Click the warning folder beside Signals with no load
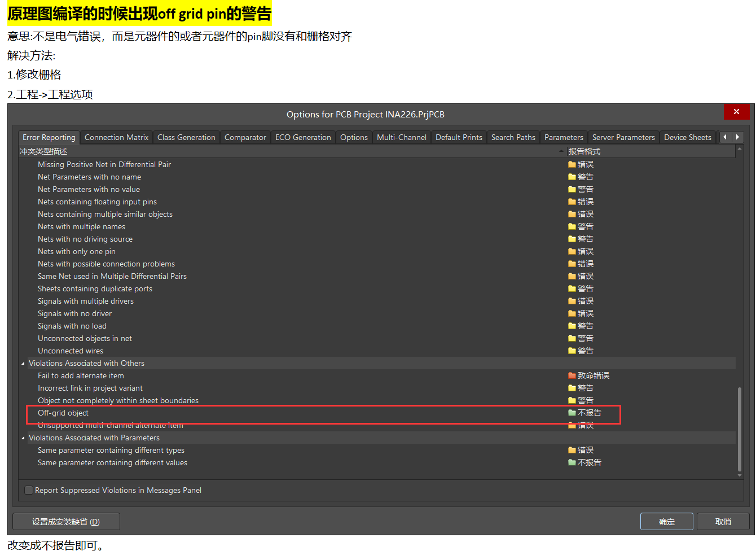Viewport: 756px width, 555px height. click(x=572, y=326)
